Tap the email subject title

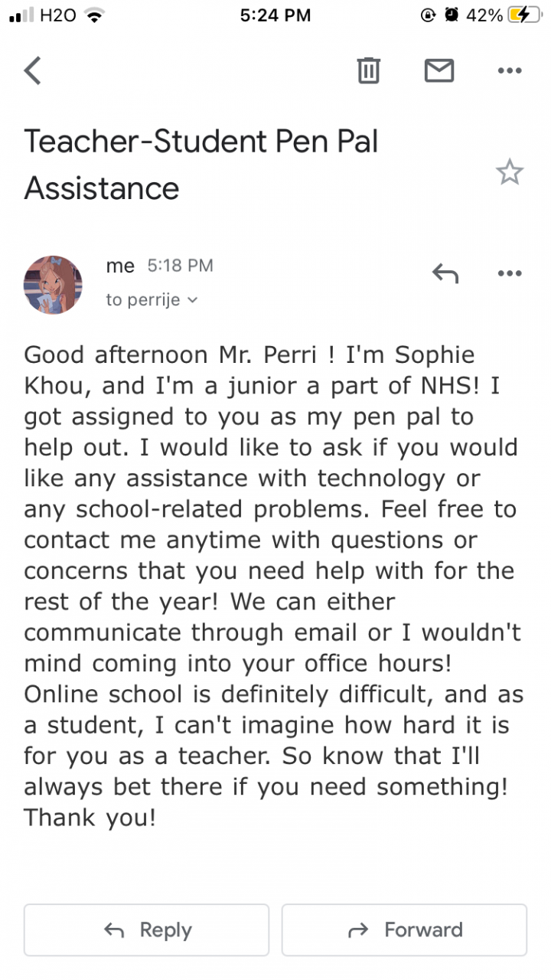[201, 165]
